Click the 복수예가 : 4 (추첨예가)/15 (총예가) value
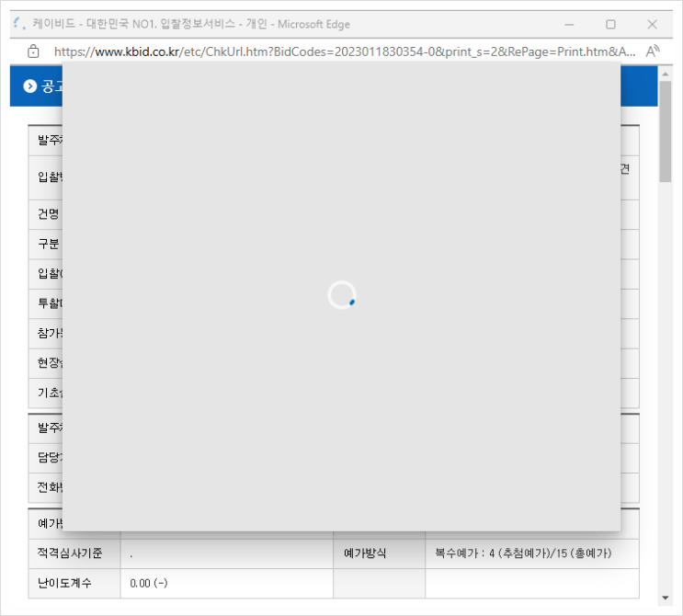 (523, 553)
